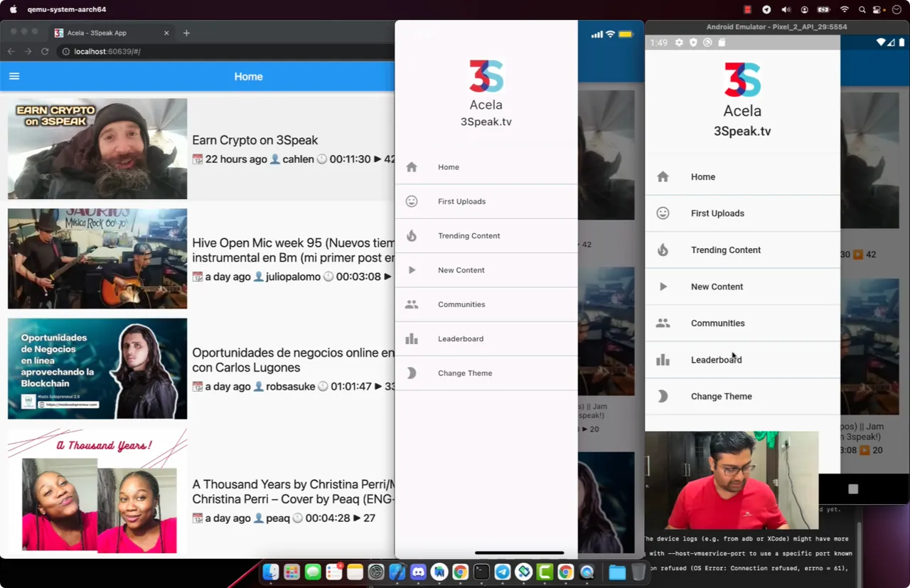Select Change Theme in the Android emulator drawer

click(742, 397)
